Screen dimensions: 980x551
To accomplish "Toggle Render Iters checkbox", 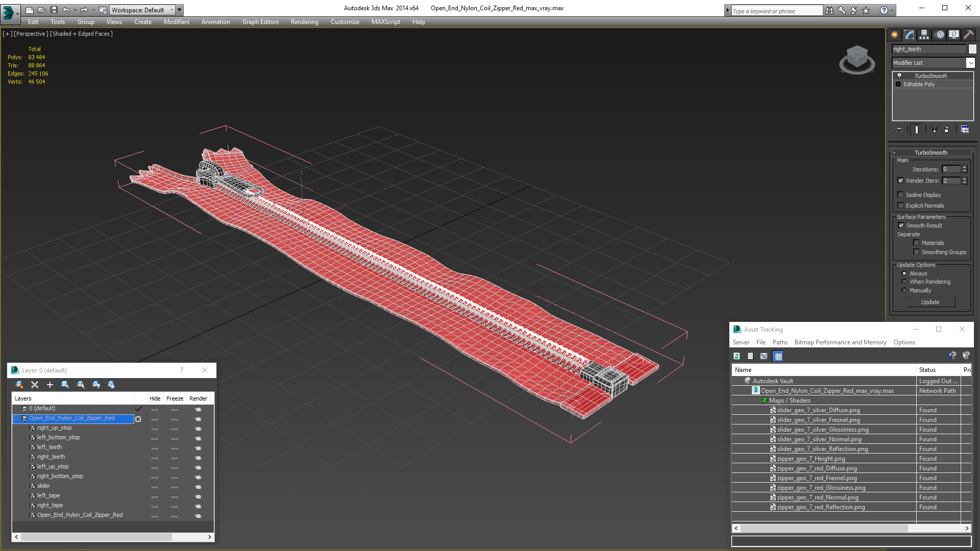I will click(900, 181).
